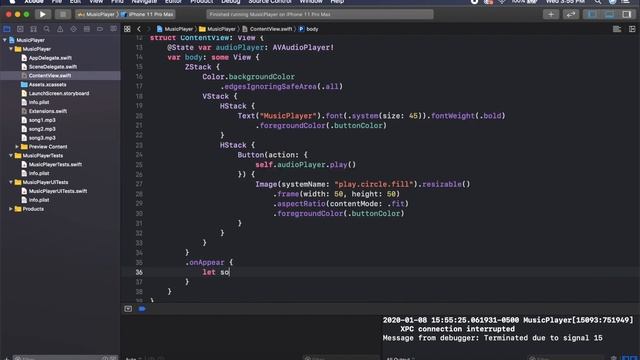Select song2.mp3 in the navigator
Image resolution: width=640 pixels, height=360 pixels.
[42, 129]
